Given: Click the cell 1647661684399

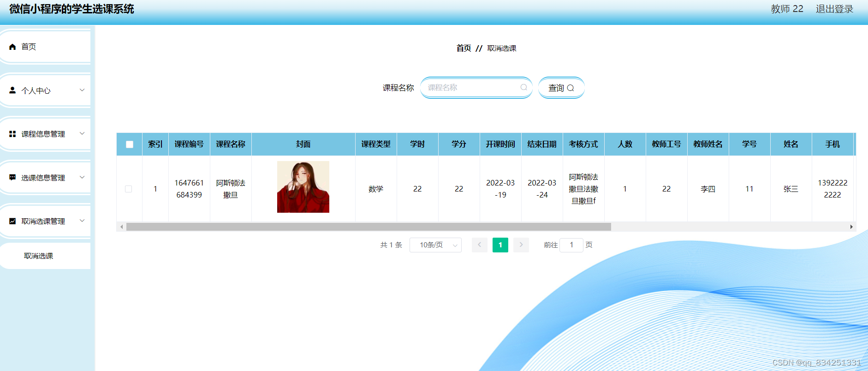Looking at the screenshot, I should 189,189.
